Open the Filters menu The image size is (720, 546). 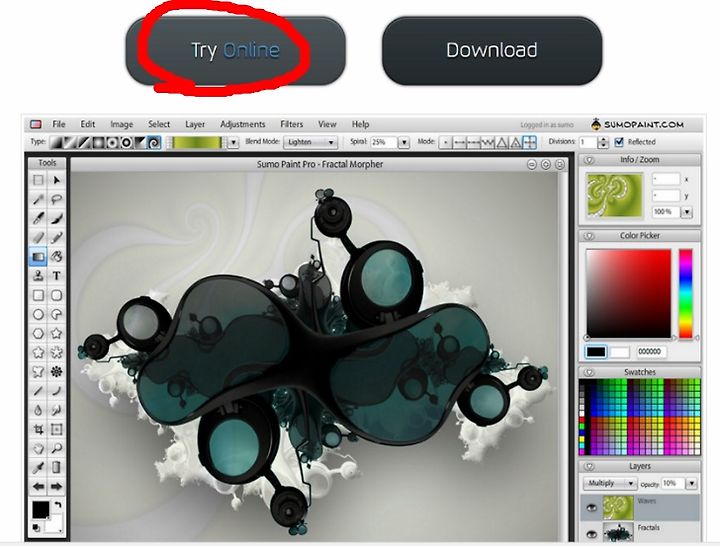pyautogui.click(x=292, y=124)
